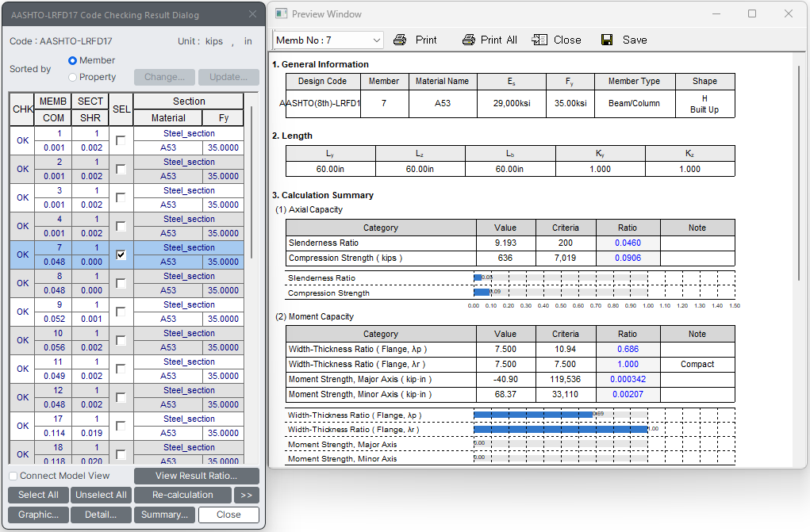Click the COM value 0.114 for member 17
The height and width of the screenshot is (532, 810).
click(54, 433)
